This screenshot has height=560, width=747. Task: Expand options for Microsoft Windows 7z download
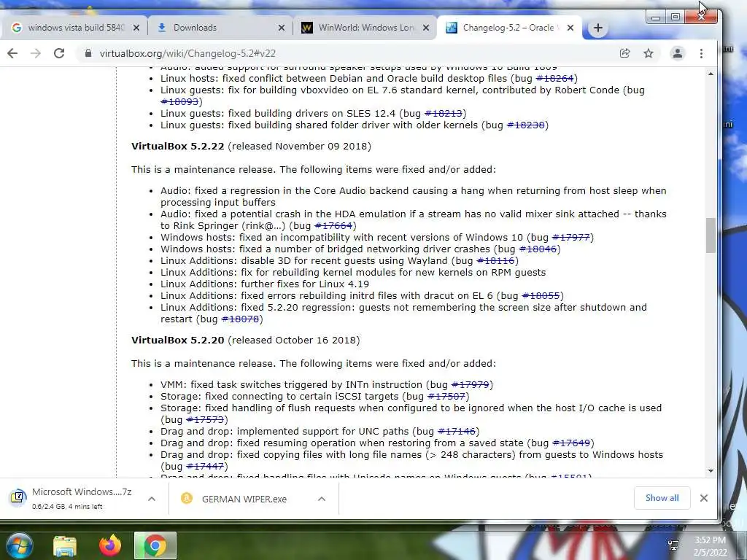(x=152, y=499)
